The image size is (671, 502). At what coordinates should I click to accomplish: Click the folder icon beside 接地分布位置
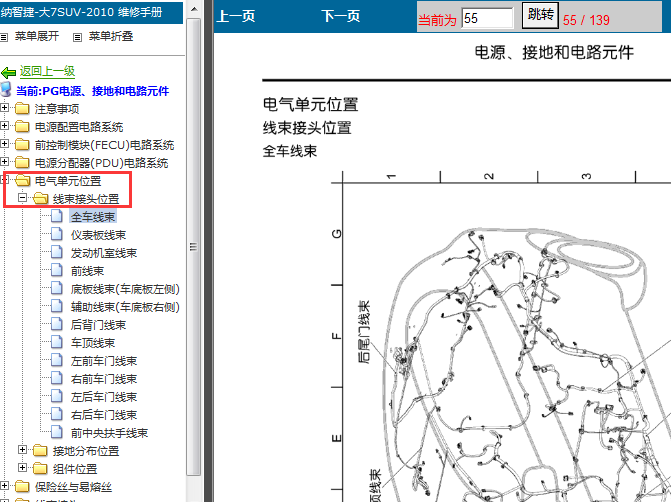click(x=40, y=450)
